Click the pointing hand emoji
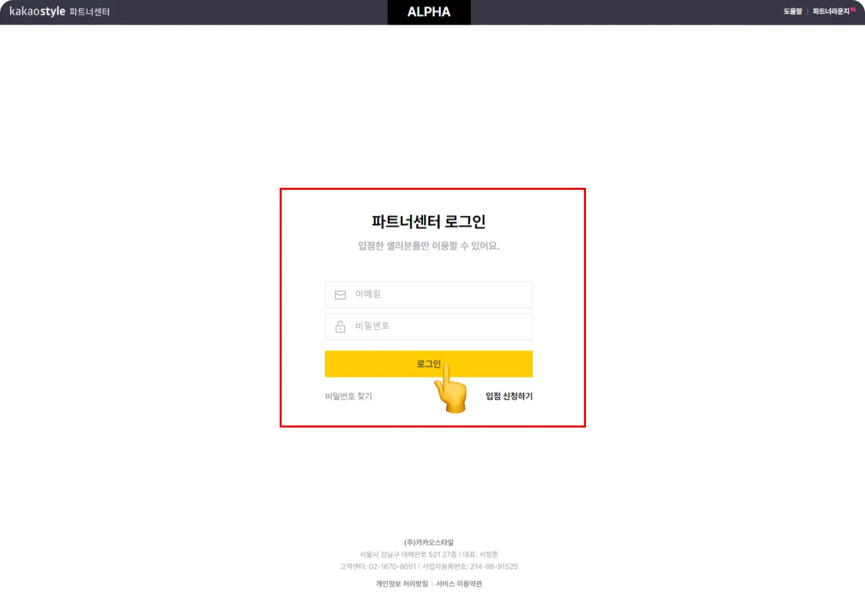This screenshot has height=616, width=865. click(450, 388)
